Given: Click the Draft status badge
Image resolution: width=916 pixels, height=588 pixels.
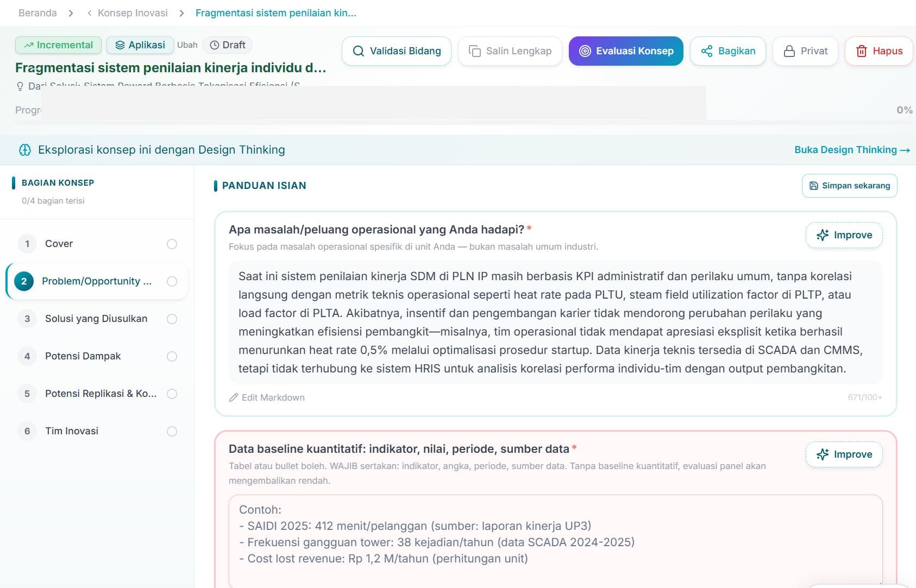Looking at the screenshot, I should 228,45.
